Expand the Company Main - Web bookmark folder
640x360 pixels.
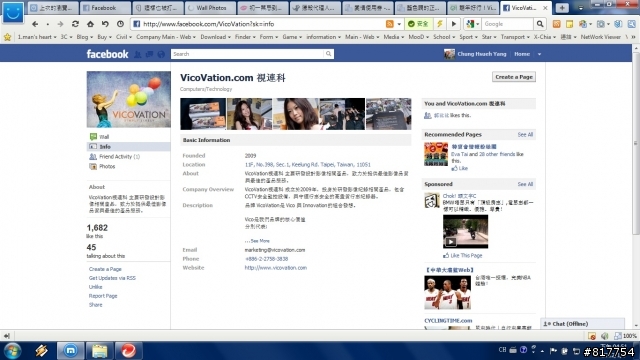coord(166,37)
